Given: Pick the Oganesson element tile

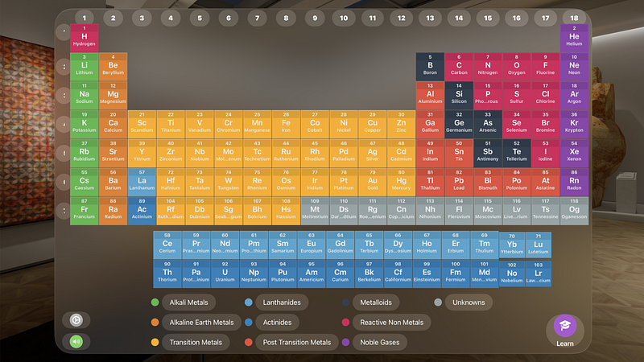Looking at the screenshot, I should (574, 211).
